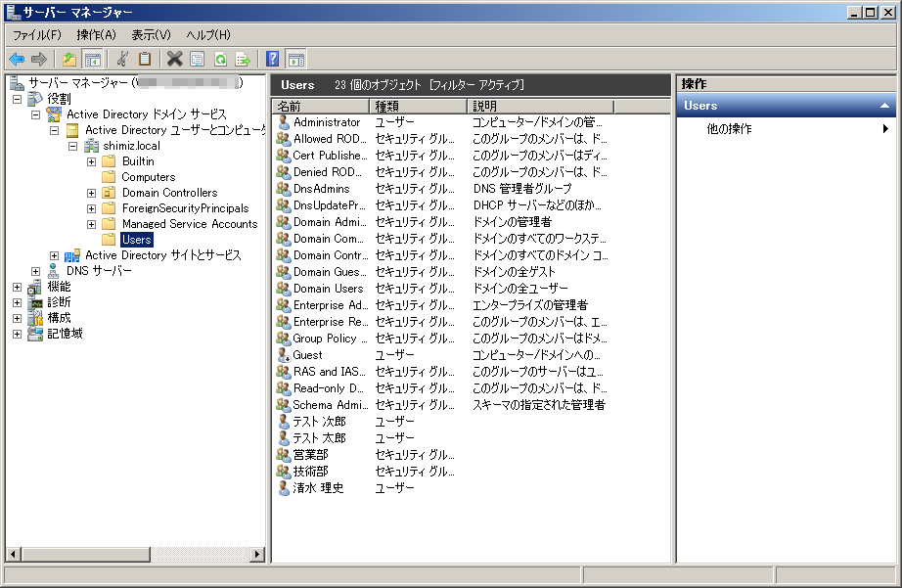Toggle the show/hide console tree button

pos(93,60)
